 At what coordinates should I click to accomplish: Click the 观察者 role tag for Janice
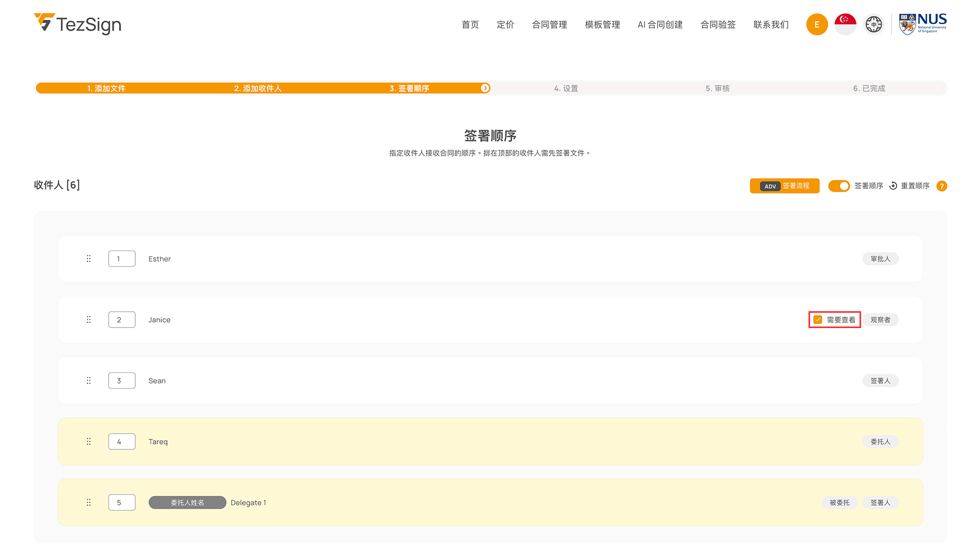pos(880,320)
